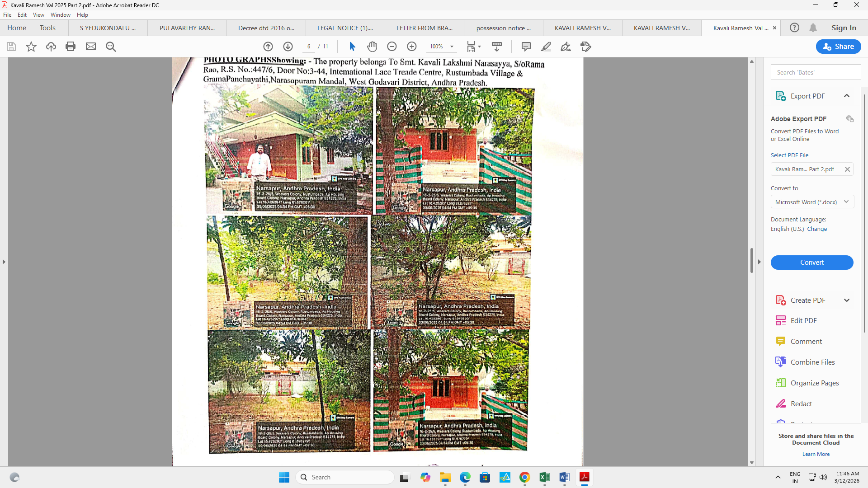The height and width of the screenshot is (488, 868).
Task: Select the Highlight text pen
Action: point(546,47)
